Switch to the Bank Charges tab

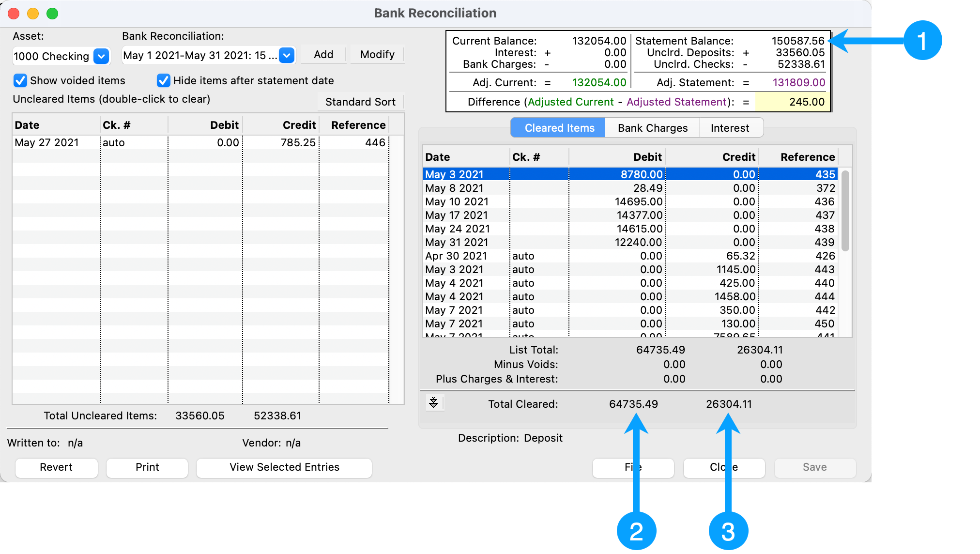tap(652, 128)
